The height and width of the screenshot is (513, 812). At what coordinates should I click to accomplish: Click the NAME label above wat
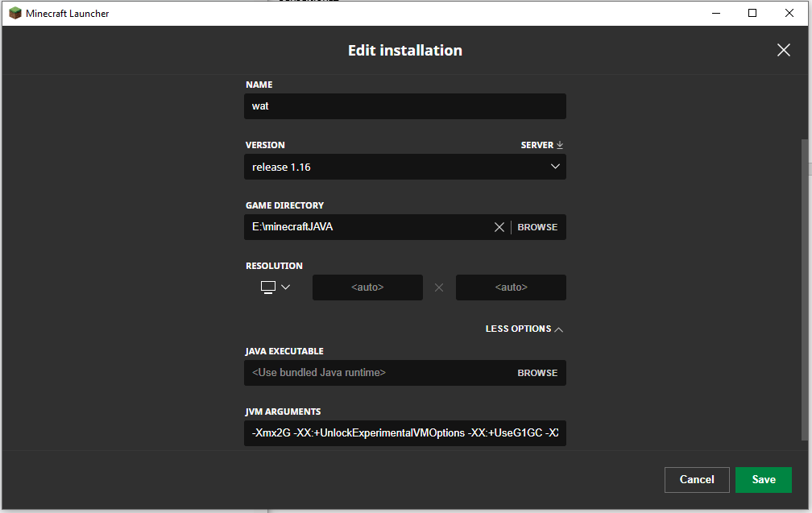(x=259, y=85)
